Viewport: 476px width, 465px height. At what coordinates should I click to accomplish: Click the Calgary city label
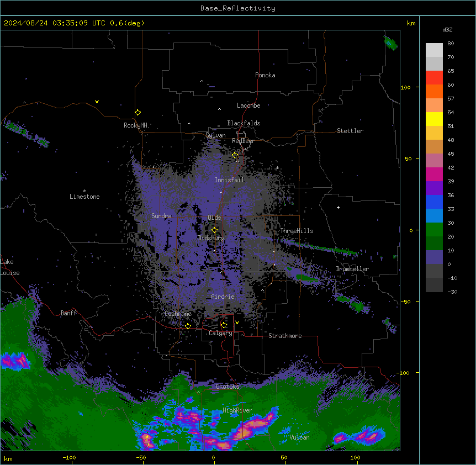click(220, 333)
